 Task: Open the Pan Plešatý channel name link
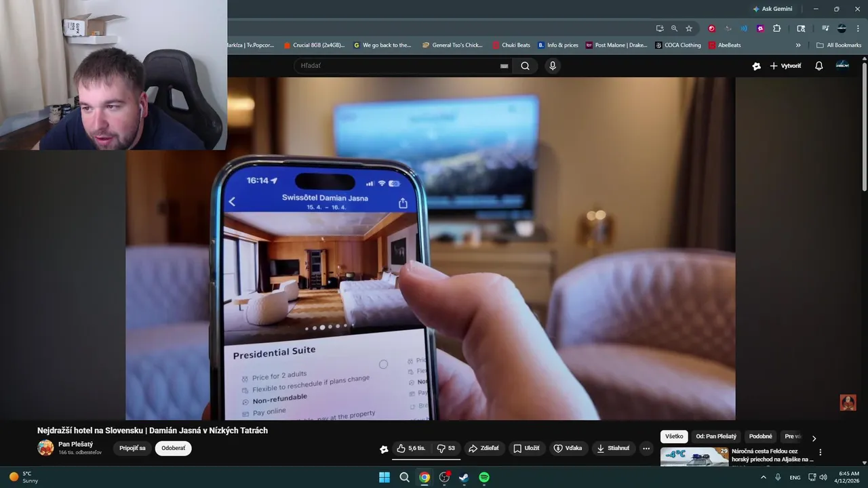point(75,445)
